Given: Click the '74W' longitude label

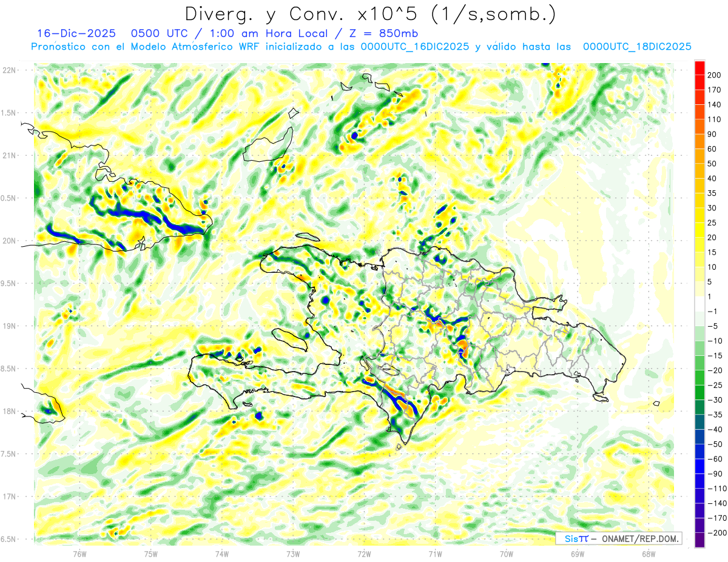Looking at the screenshot, I should point(222,554).
